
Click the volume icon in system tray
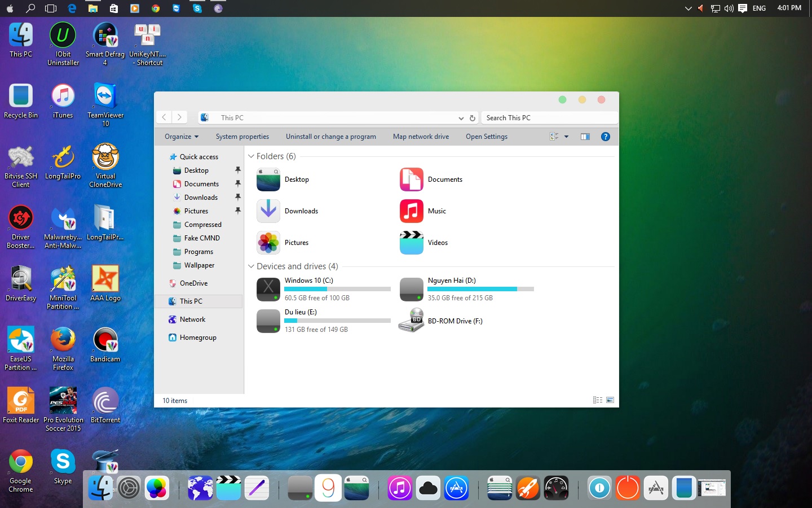click(x=729, y=8)
